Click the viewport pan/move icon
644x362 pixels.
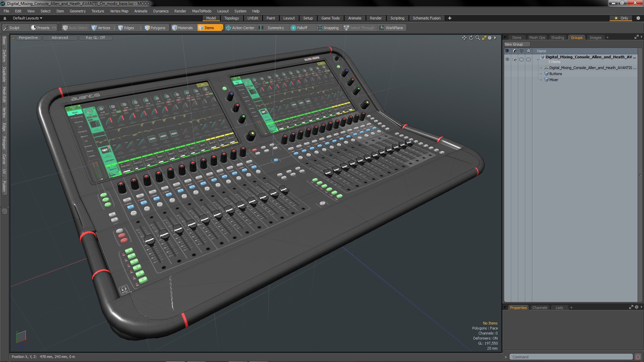tap(464, 38)
